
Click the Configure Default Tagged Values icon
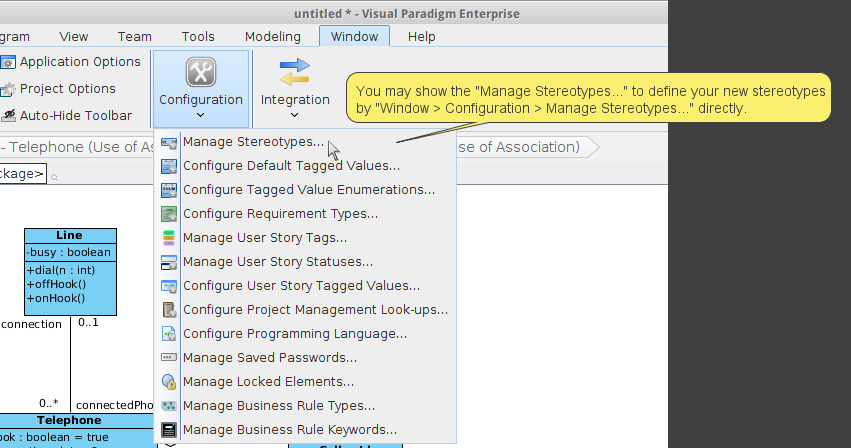click(x=169, y=166)
